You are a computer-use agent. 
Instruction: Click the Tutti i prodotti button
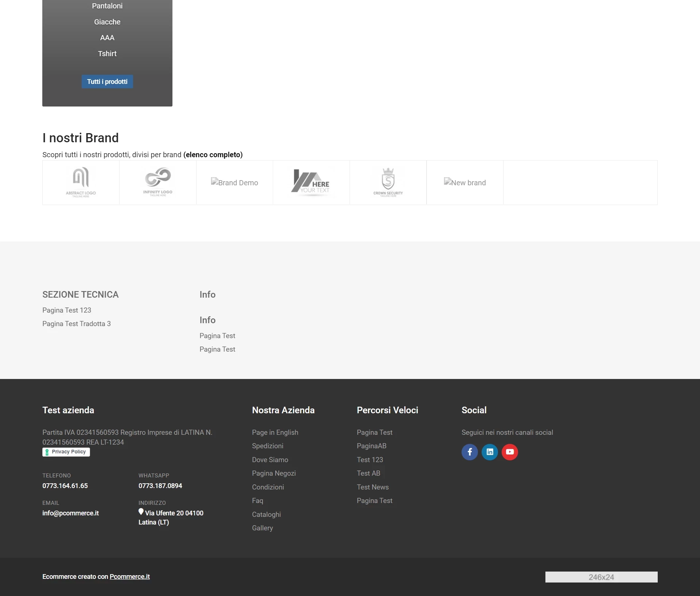(107, 82)
